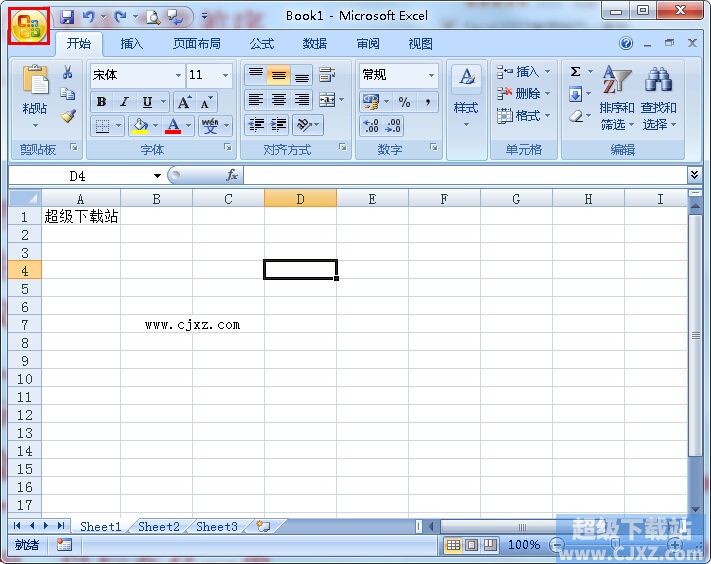Open the Office Button menu
711x564 pixels.
coord(29,26)
